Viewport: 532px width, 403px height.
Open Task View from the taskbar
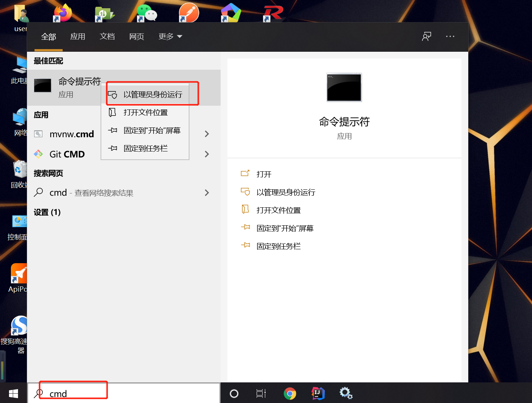click(261, 393)
